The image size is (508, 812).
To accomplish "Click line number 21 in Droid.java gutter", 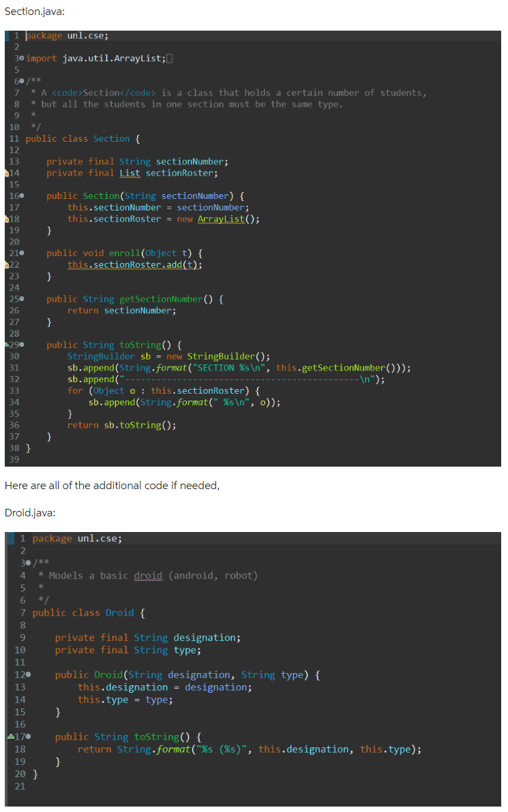I will 20,787.
